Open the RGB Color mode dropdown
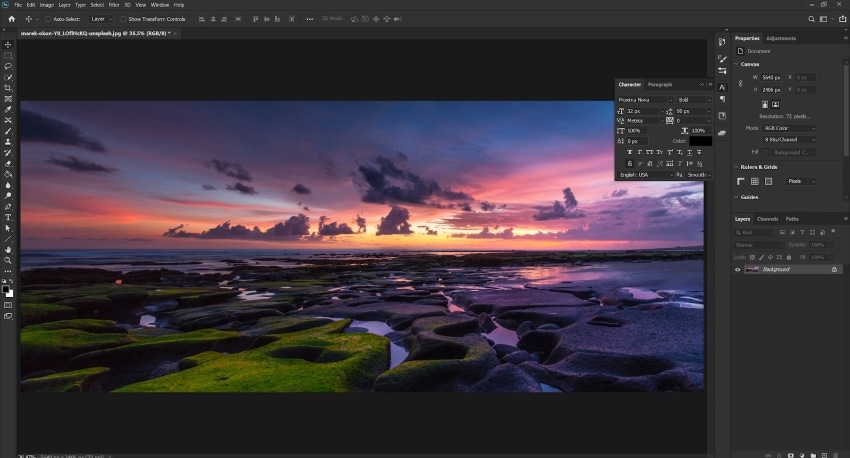Screen dimensions: 850x458 pos(789,128)
